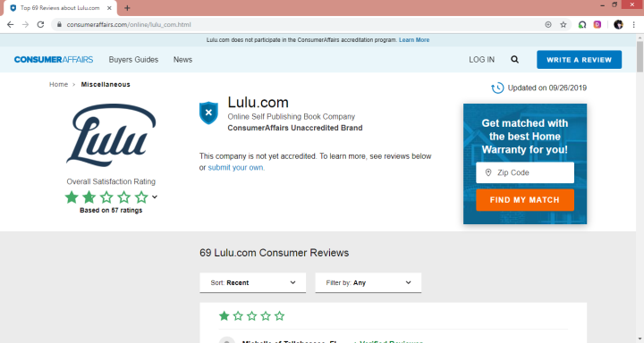644x343 pixels.
Task: Open the Sort: Recent dropdown
Action: pos(252,282)
